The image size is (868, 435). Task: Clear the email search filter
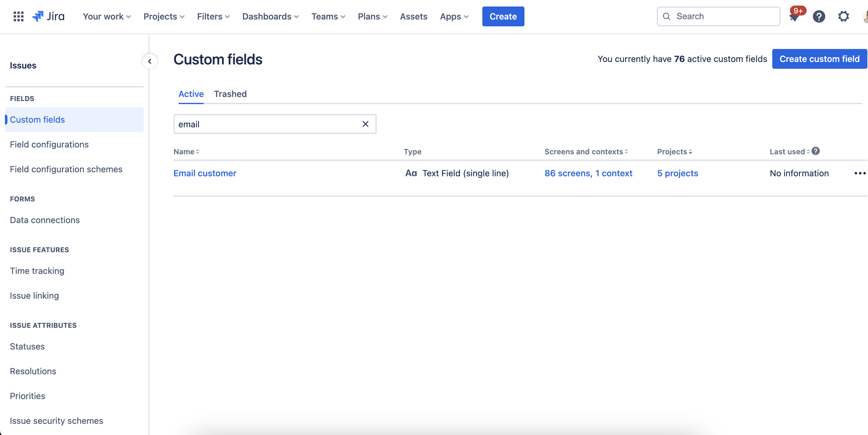click(365, 124)
